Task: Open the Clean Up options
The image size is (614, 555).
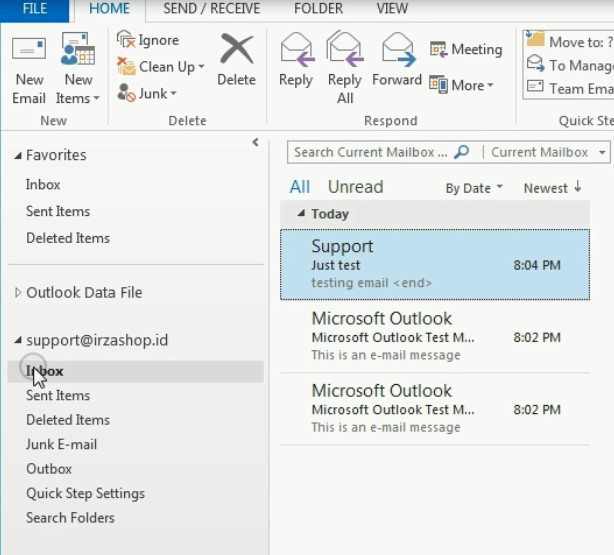Action: 161,67
